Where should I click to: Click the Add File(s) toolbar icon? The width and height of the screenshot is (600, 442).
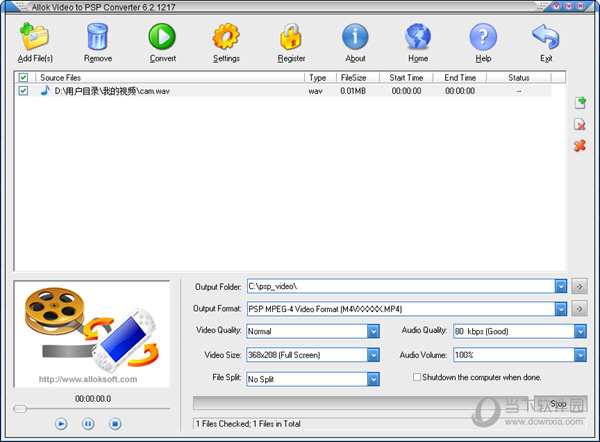point(34,36)
